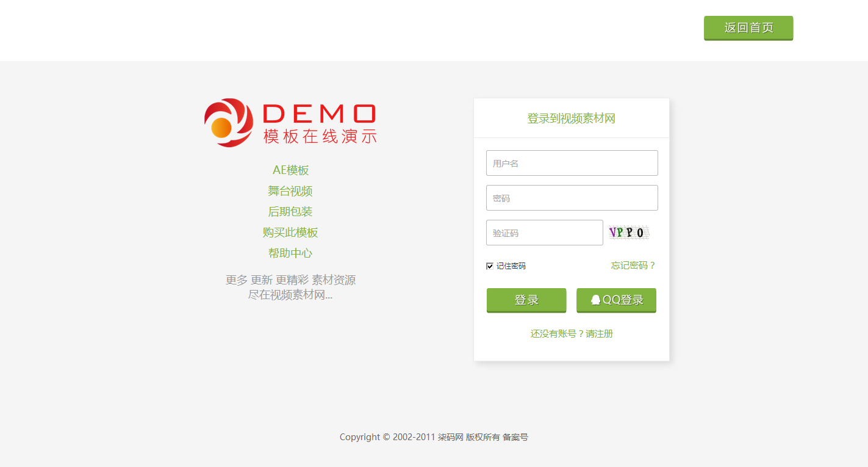Log in with the QQ登录 button

(616, 300)
